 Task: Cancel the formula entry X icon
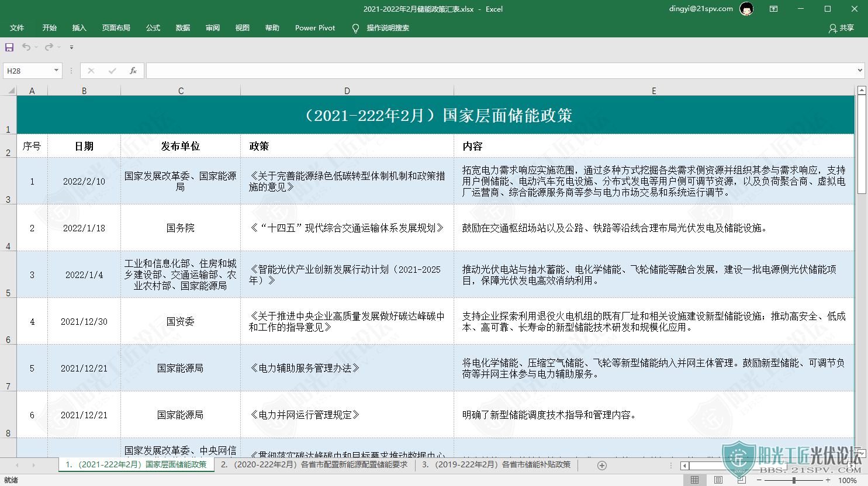click(x=91, y=71)
